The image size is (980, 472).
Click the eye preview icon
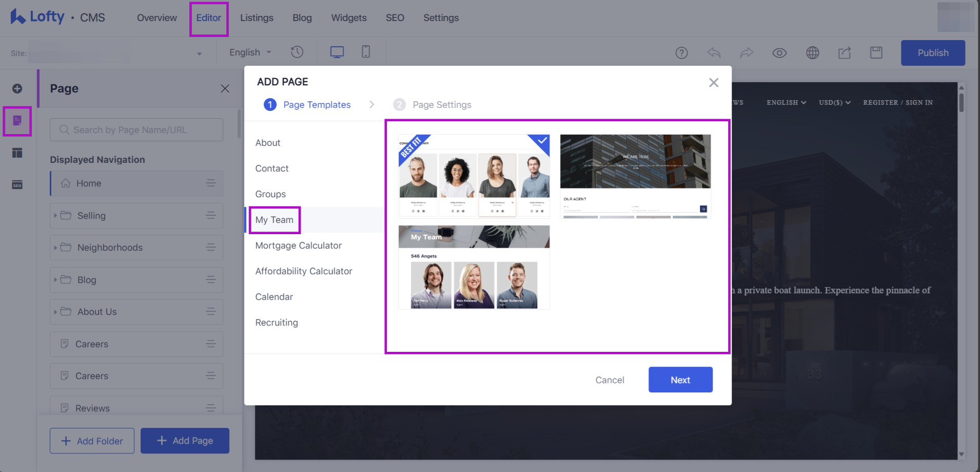pyautogui.click(x=779, y=53)
